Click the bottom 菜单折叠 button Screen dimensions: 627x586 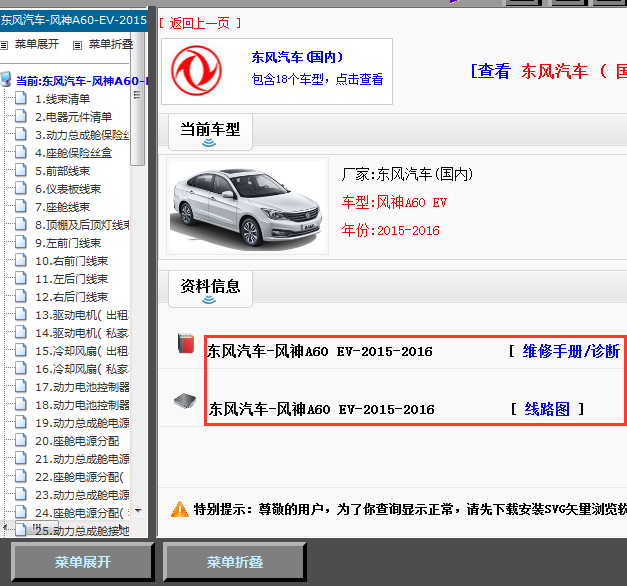pyautogui.click(x=235, y=562)
